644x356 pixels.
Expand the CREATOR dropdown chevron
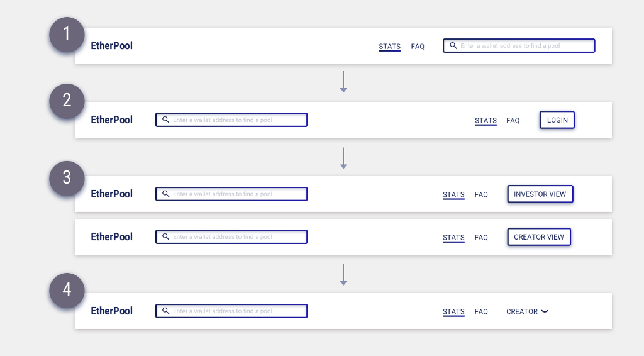[545, 311]
